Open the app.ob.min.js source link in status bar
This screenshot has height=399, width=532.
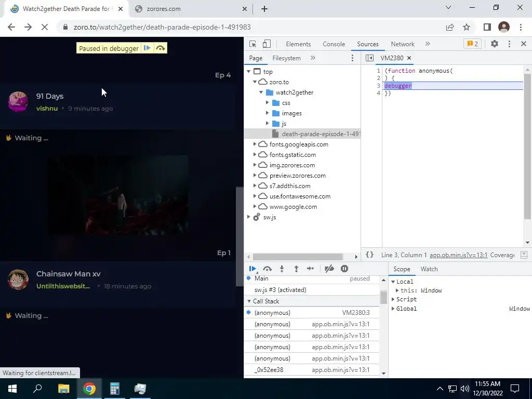click(458, 255)
